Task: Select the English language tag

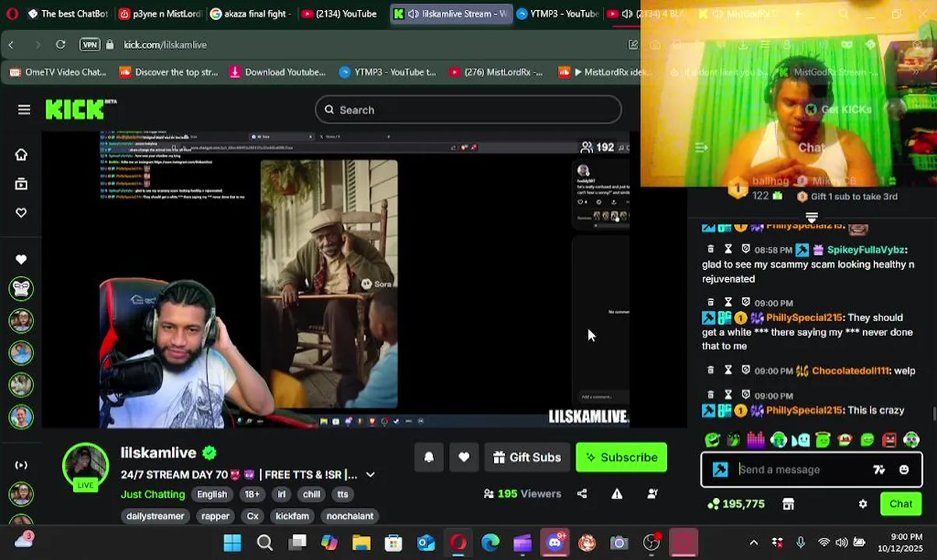Action: (212, 494)
